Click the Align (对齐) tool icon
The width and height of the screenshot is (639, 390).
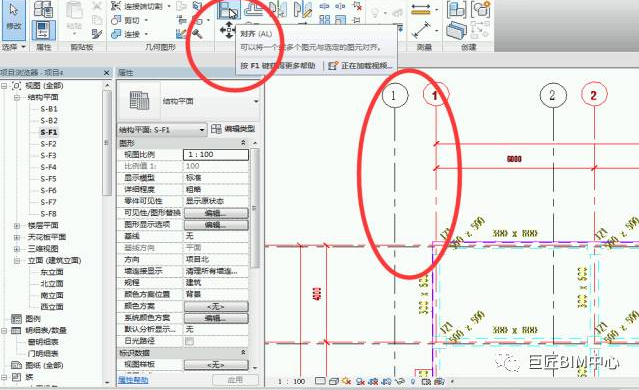pos(229,10)
